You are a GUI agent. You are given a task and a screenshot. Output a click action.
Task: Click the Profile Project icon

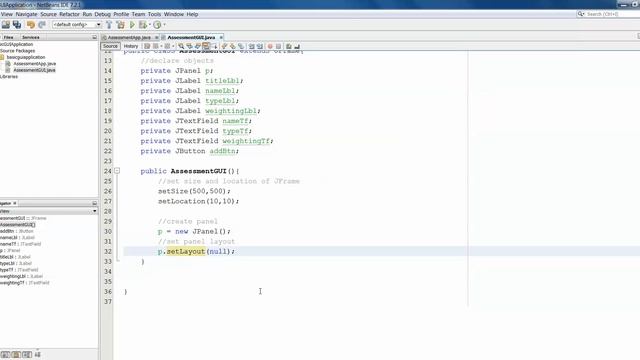(x=157, y=25)
